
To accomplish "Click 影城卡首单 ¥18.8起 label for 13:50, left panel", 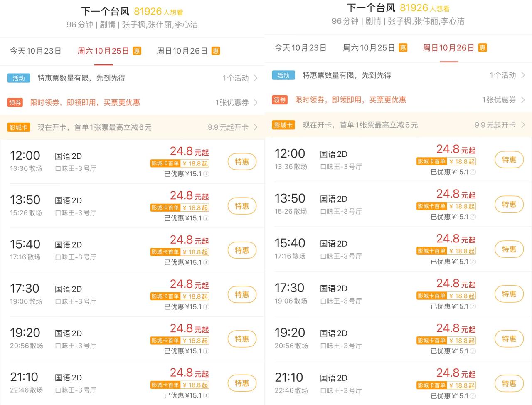I will [180, 208].
